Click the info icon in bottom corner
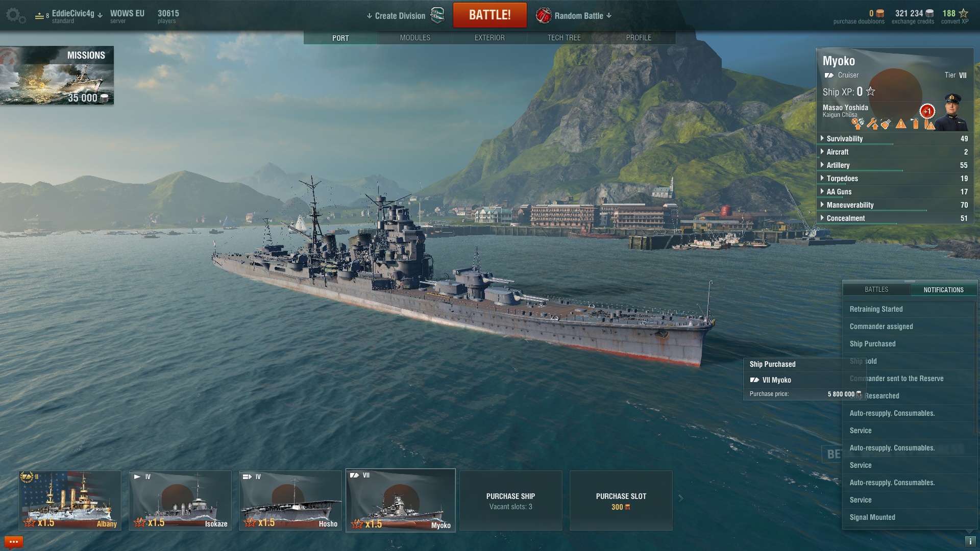Screen dimensions: 980x551 [x=970, y=541]
